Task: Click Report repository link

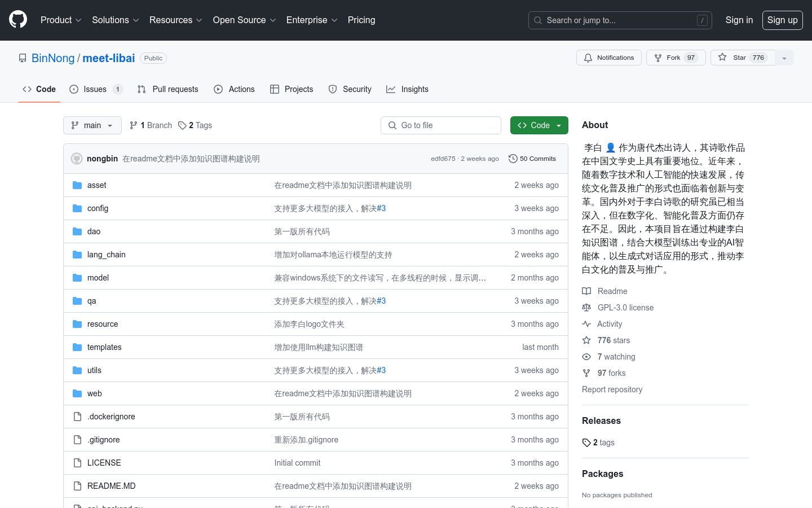Action: (612, 389)
